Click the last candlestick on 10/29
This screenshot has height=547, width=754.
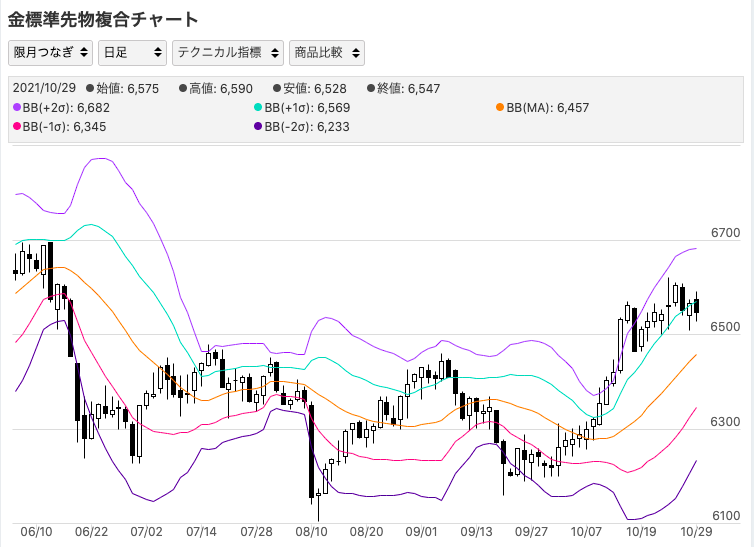[x=696, y=306]
